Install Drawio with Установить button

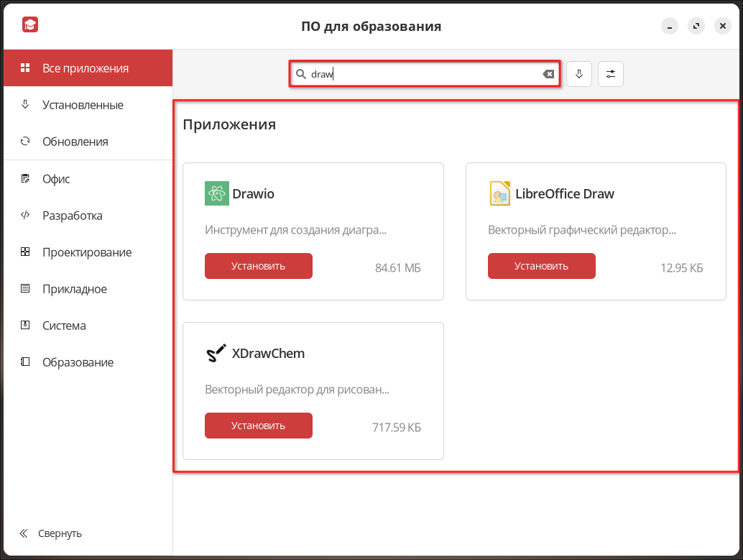pyautogui.click(x=259, y=266)
